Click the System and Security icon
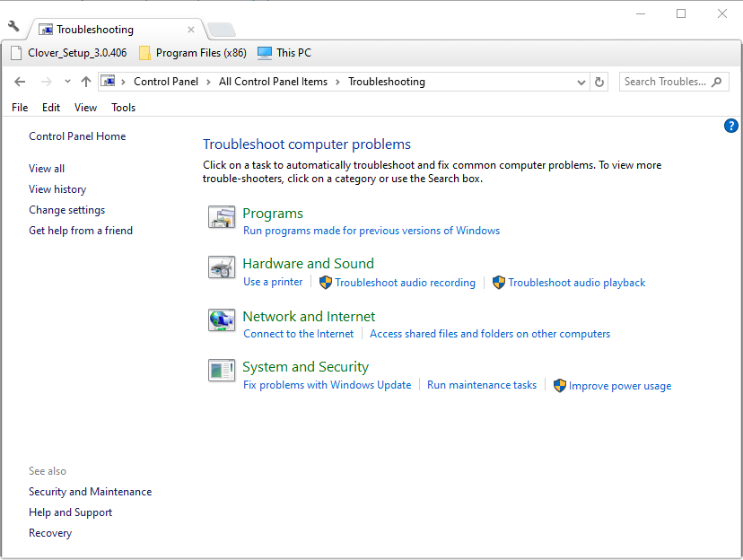Screen dimensions: 743x560 222,370
